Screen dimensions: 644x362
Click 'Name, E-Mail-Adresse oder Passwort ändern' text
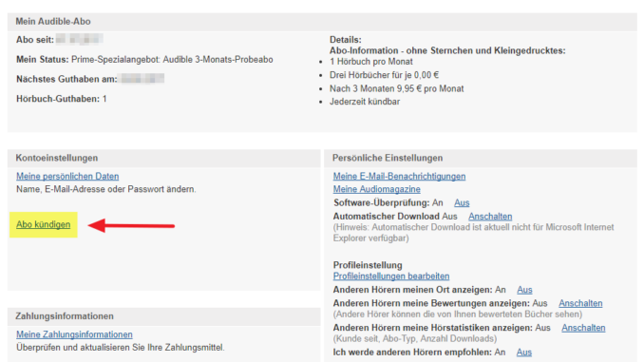click(x=106, y=189)
